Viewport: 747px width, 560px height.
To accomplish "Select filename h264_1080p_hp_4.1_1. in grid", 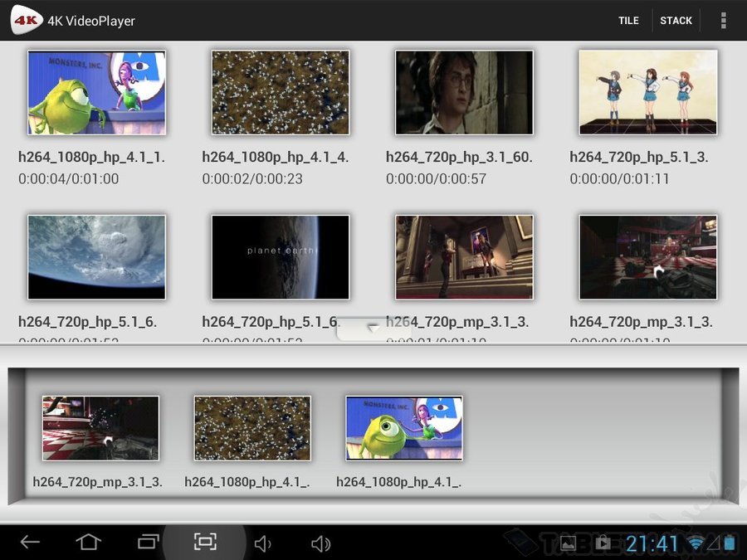I will pyautogui.click(x=91, y=157).
